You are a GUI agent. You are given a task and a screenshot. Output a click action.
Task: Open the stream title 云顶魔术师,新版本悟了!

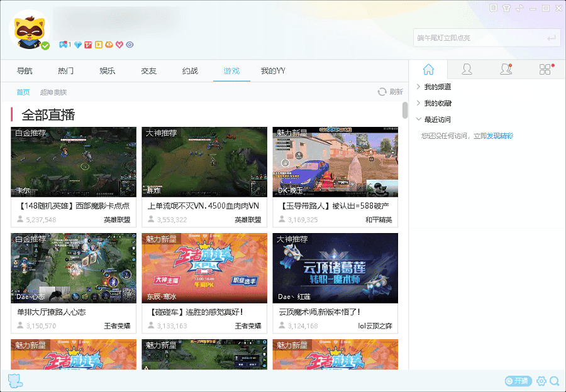(319, 312)
